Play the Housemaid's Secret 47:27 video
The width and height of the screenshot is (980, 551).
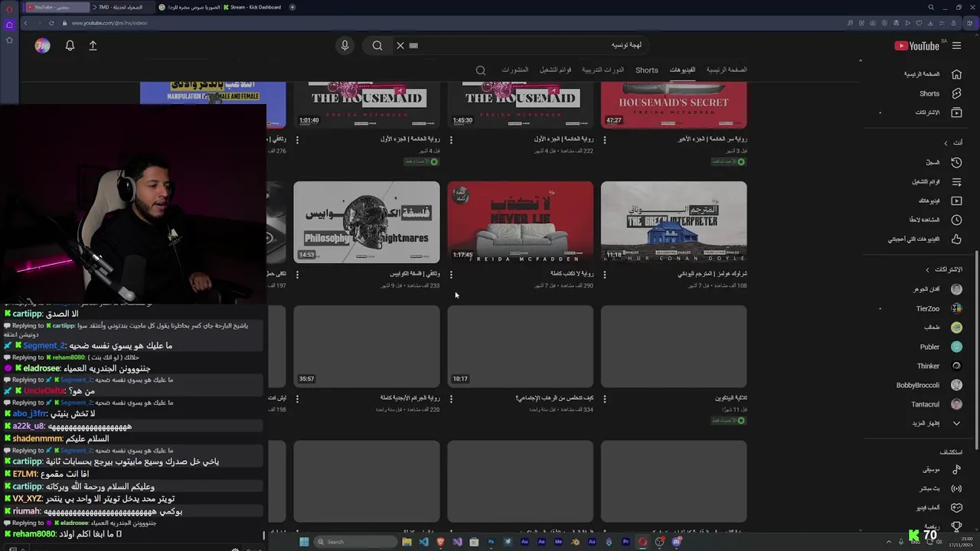(x=674, y=105)
